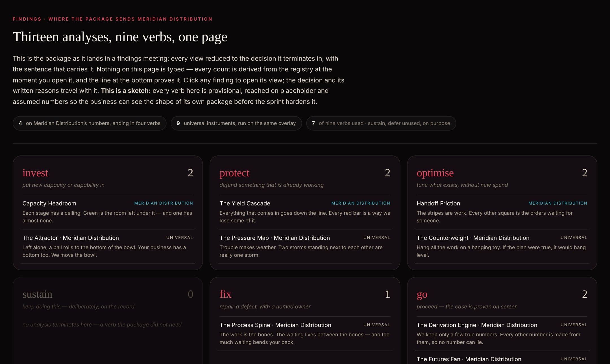Open The Derivation Engine finding

point(502,334)
